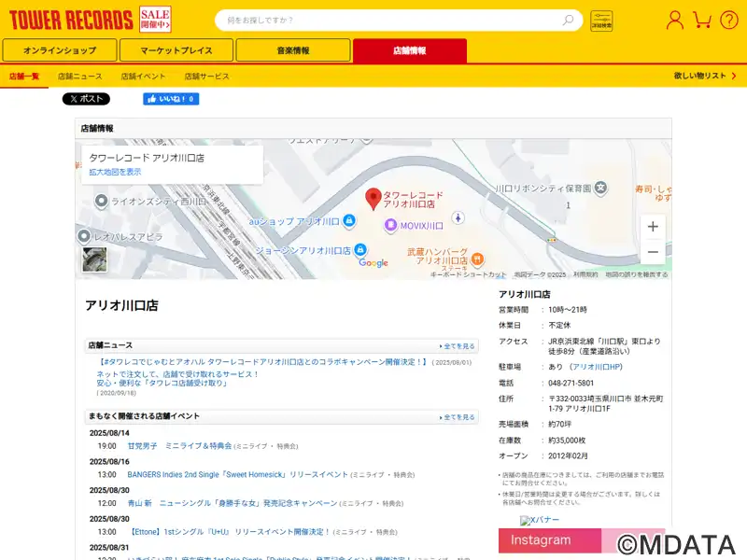Click the 武蔵ハンバーグ restaurant map marker
The height and width of the screenshot is (560, 747).
click(477, 259)
